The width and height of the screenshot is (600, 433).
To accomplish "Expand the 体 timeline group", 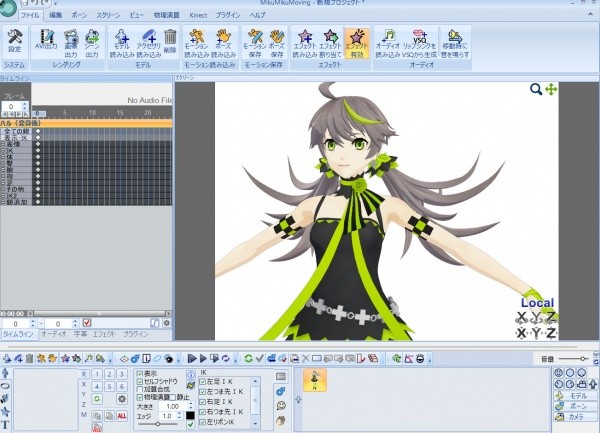I will pyautogui.click(x=3, y=157).
